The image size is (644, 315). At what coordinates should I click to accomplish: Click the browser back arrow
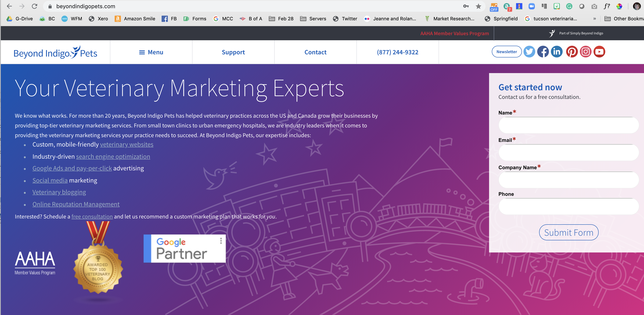pos(9,6)
